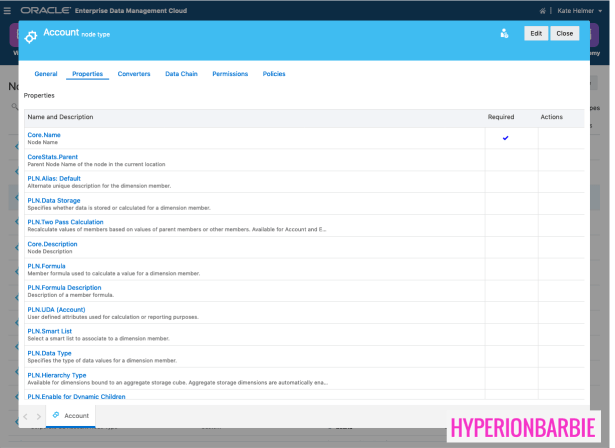This screenshot has width=615, height=448.
Task: Click the link icon on Account bottom tab
Action: (56, 415)
